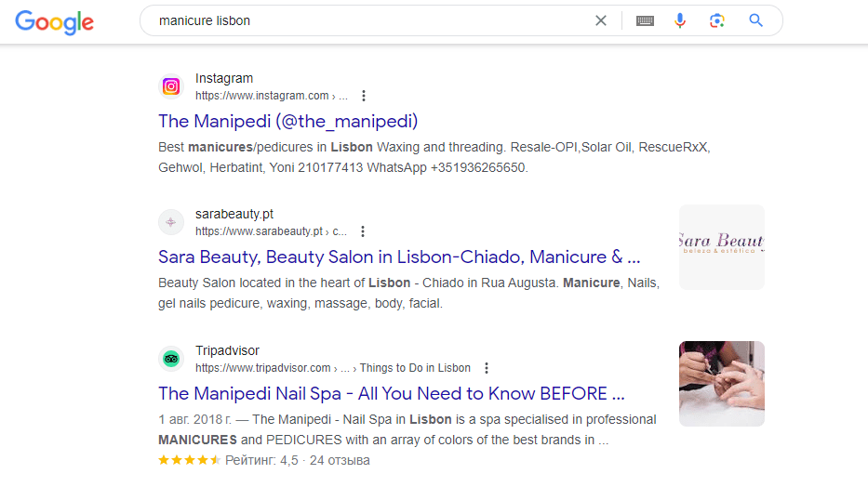Image resolution: width=868 pixels, height=487 pixels.
Task: Open more options for Tripadvisor result
Action: coord(486,368)
